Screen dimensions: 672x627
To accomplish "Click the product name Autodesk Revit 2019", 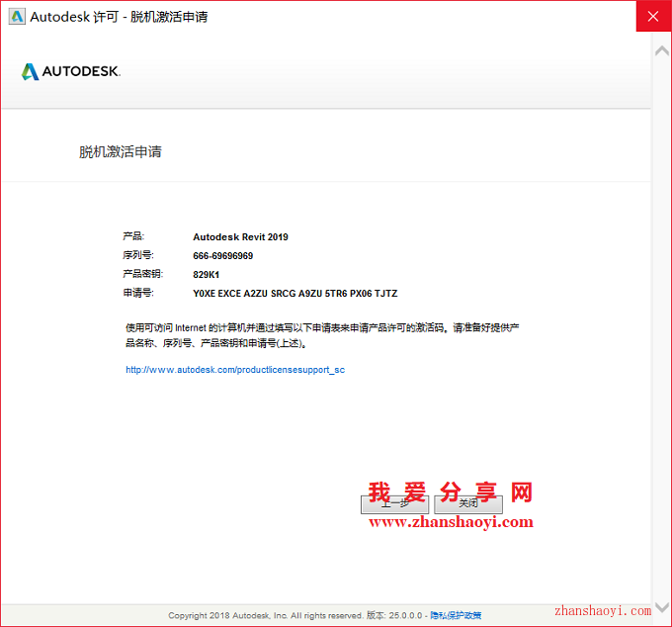I will pyautogui.click(x=240, y=237).
